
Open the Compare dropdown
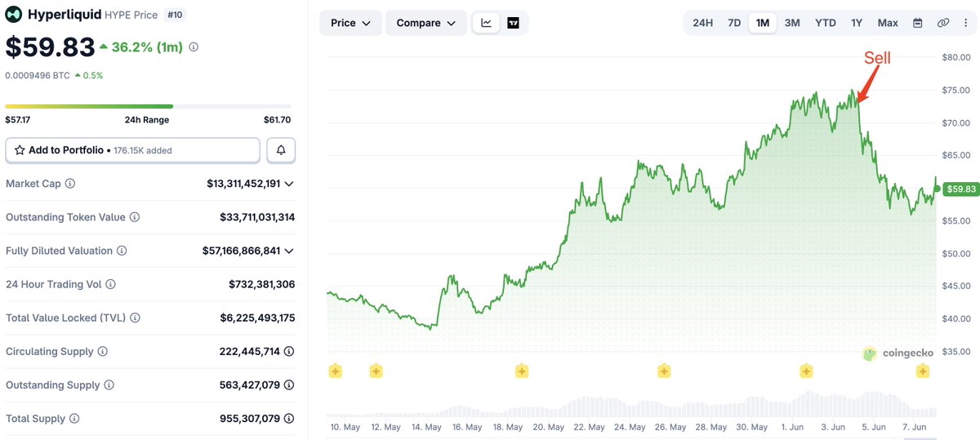coord(425,23)
